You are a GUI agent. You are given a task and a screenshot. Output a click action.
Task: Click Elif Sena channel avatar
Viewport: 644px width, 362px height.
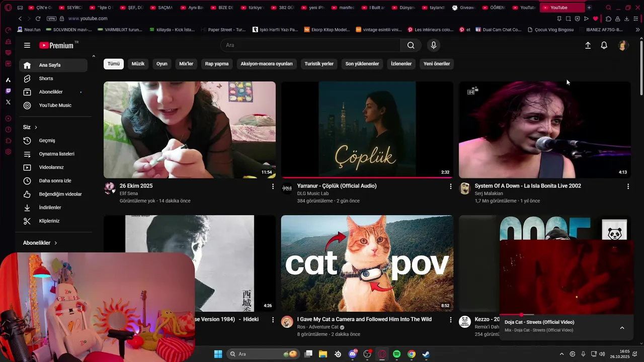click(110, 189)
